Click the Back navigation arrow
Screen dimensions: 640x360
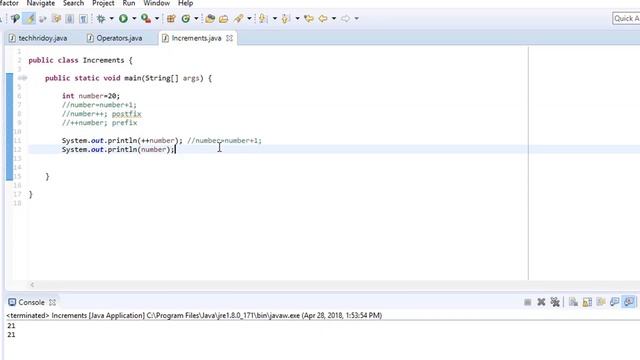323,18
